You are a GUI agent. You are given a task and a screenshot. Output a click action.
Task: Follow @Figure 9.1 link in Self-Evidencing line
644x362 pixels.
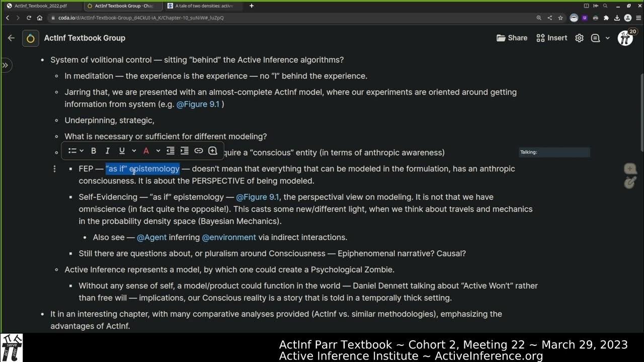click(x=258, y=197)
